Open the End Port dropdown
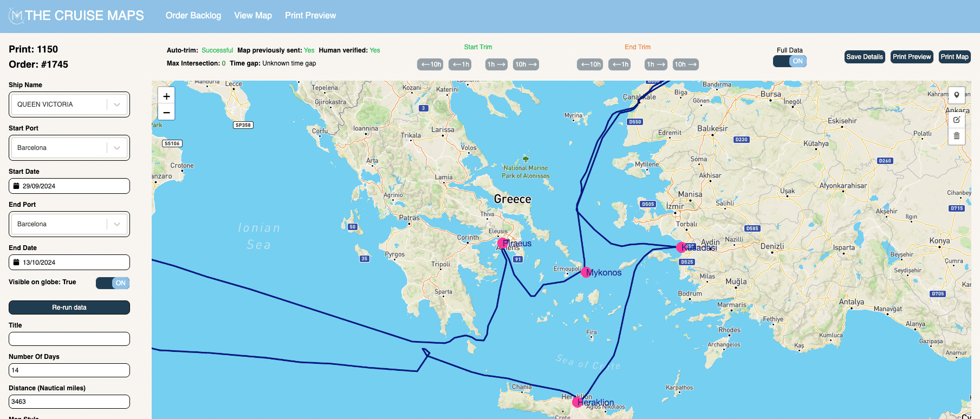 click(x=117, y=224)
